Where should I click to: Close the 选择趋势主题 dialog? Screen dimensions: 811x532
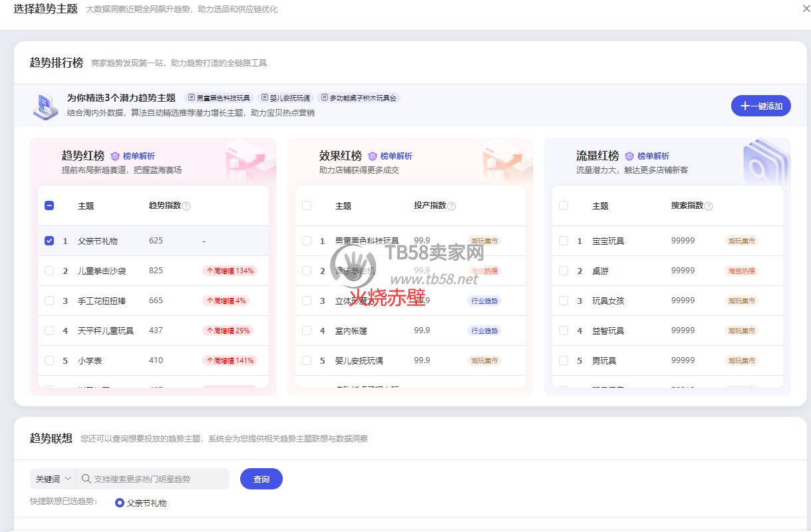tap(806, 8)
